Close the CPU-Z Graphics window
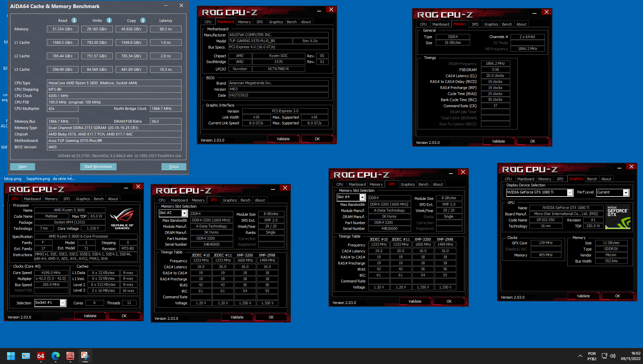The height and width of the screenshot is (364, 643). click(632, 167)
